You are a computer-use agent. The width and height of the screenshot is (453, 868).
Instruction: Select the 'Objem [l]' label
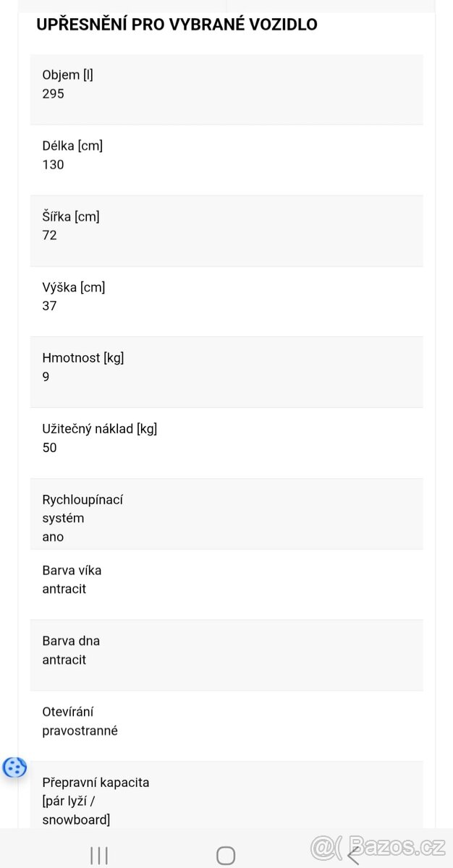(67, 75)
